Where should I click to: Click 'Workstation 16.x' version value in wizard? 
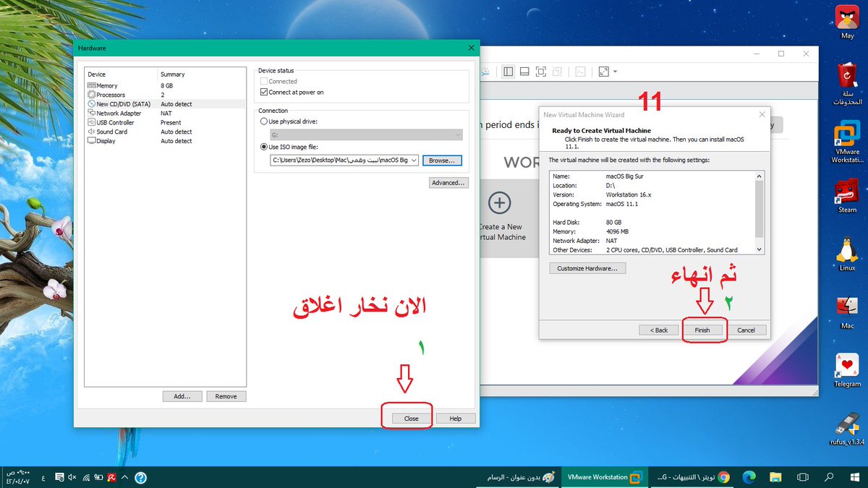click(629, 194)
